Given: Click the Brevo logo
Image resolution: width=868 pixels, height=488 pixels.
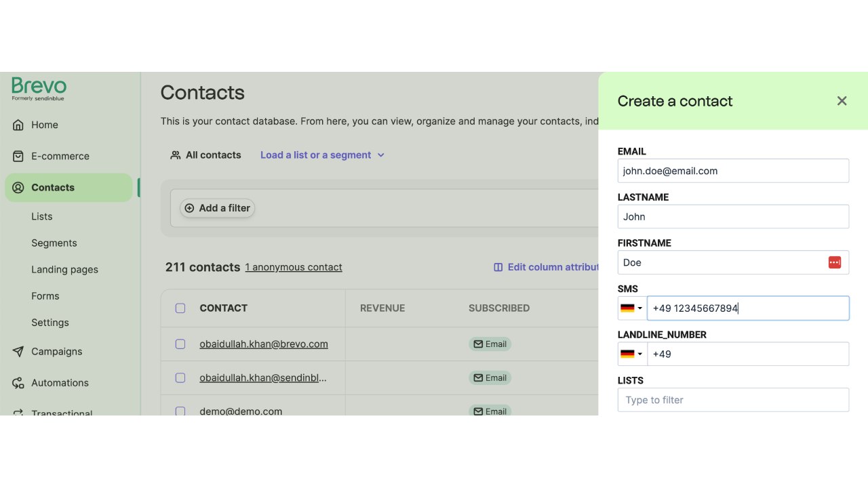Looking at the screenshot, I should (x=39, y=89).
